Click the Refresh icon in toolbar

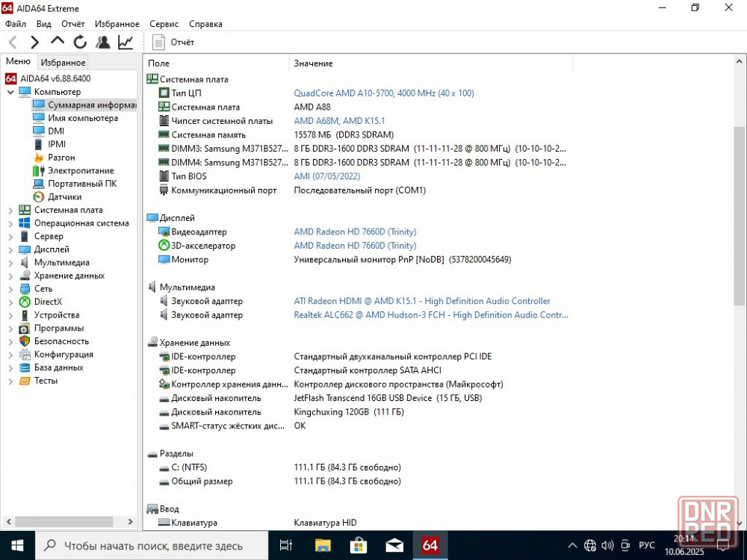80,43
